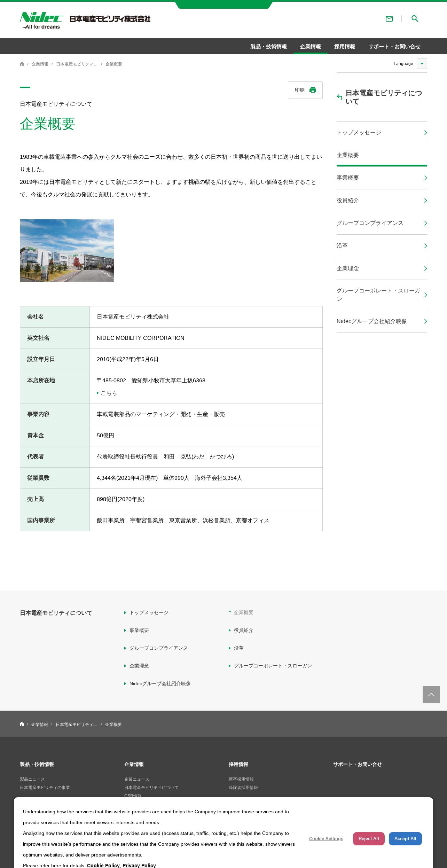Select 898億円(2020年度) sales value
The height and width of the screenshot is (868, 447).
click(x=120, y=499)
